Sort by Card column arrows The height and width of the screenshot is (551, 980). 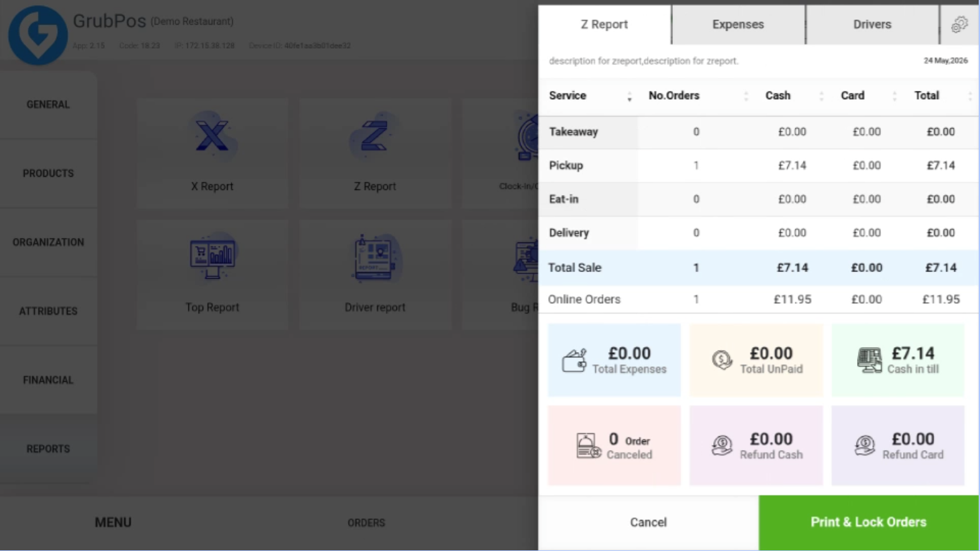895,97
